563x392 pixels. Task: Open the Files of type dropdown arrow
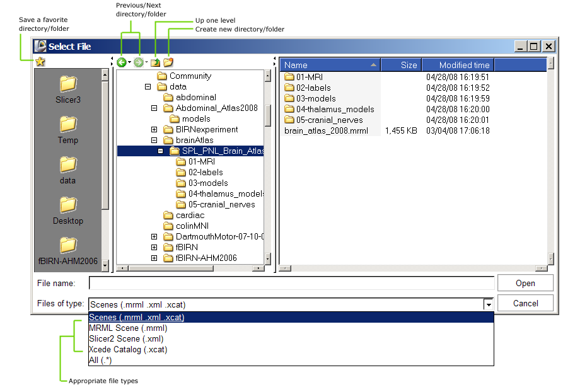488,304
